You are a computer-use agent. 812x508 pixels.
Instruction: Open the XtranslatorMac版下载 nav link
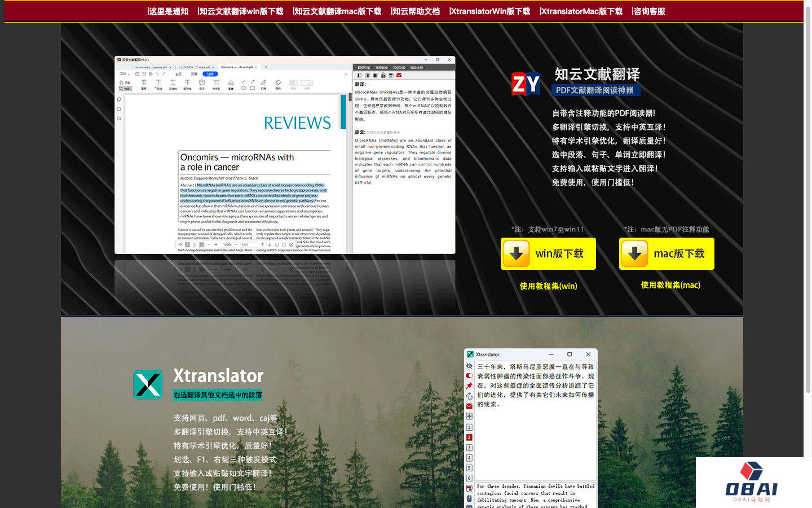[x=581, y=11]
